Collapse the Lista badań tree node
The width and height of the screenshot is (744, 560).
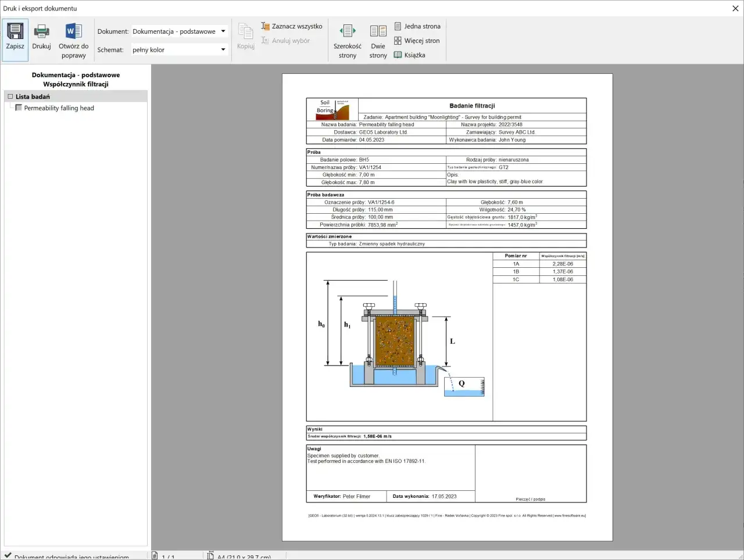[x=10, y=96]
